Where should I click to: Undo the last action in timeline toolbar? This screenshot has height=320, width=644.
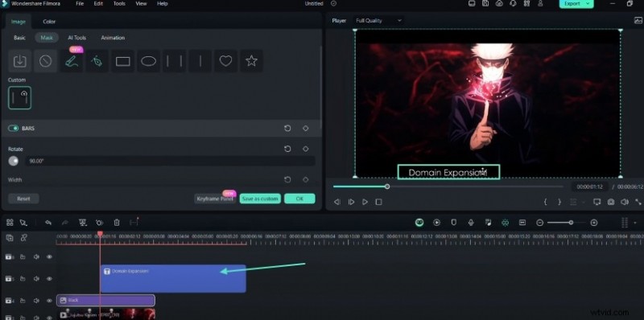(x=48, y=223)
